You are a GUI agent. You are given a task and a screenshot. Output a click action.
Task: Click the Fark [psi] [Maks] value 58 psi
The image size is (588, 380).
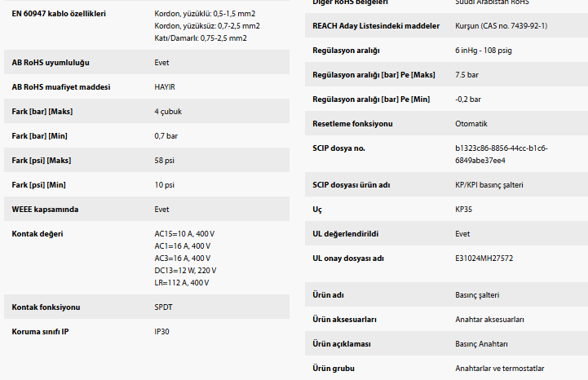click(x=164, y=161)
